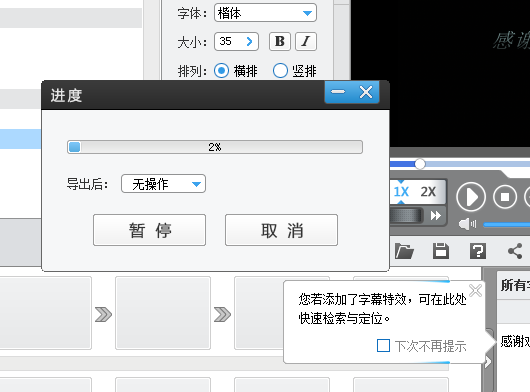
Task: Toggle bold text formatting
Action: click(280, 42)
